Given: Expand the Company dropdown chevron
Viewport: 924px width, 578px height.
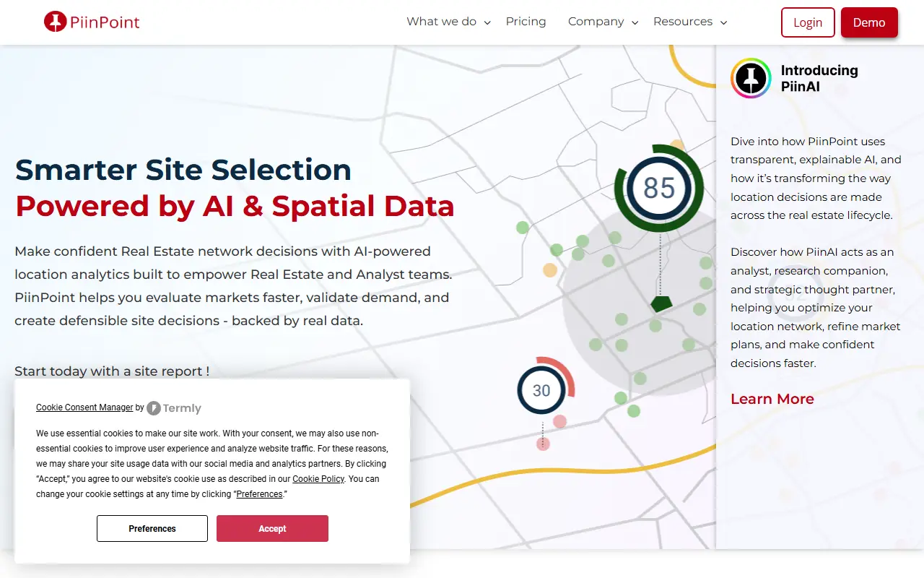Looking at the screenshot, I should [x=635, y=23].
